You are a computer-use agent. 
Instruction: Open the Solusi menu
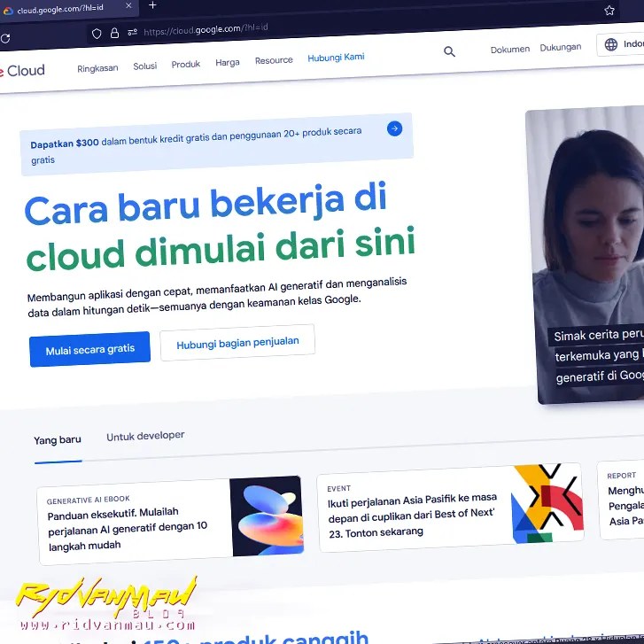(145, 66)
